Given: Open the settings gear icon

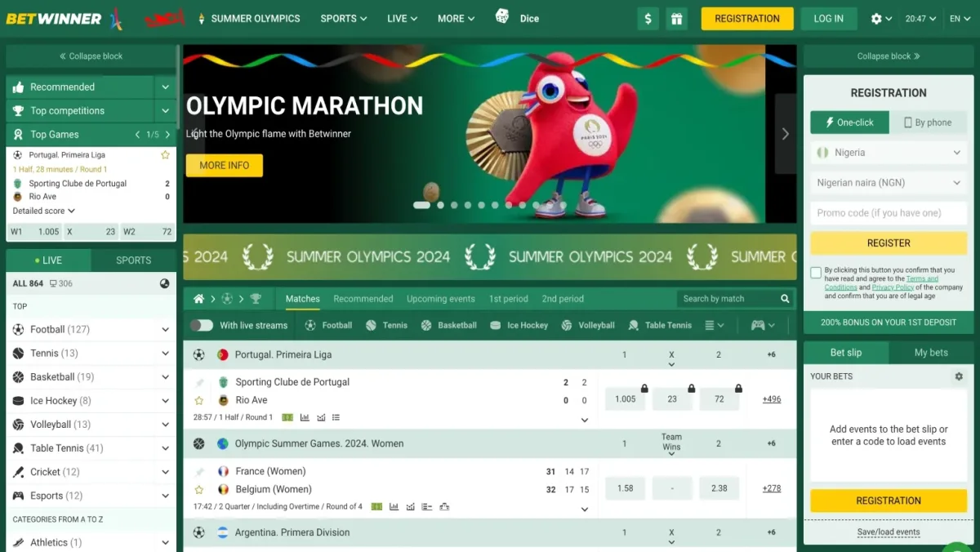Looking at the screenshot, I should tap(876, 19).
